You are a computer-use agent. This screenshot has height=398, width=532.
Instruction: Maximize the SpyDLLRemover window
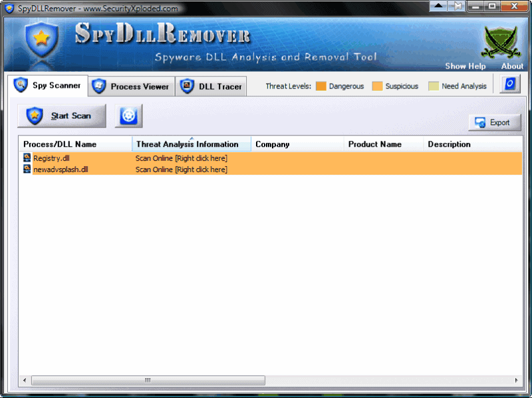(491, 6)
